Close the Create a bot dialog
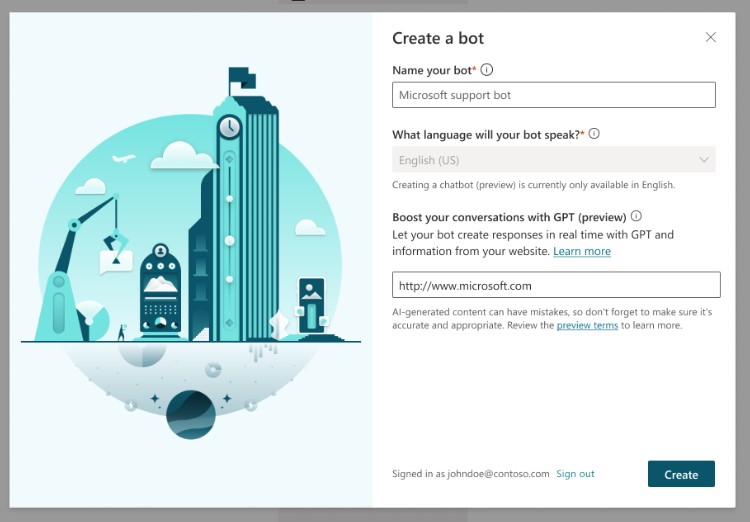 (x=710, y=37)
